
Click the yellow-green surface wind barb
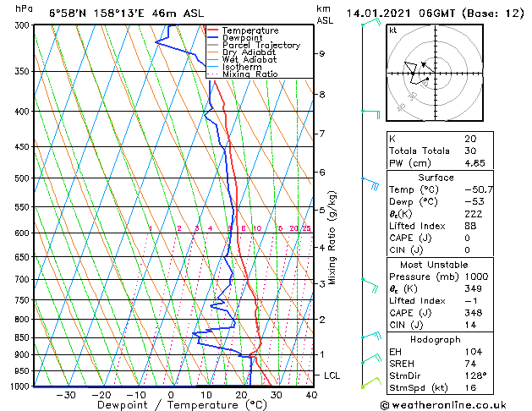pyautogui.click(x=371, y=382)
